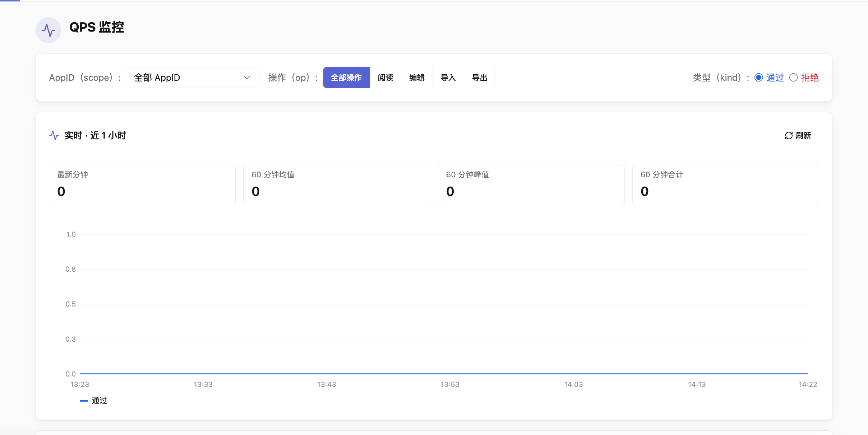
Task: Click the 60 分钟均值 stat card
Action: (337, 185)
